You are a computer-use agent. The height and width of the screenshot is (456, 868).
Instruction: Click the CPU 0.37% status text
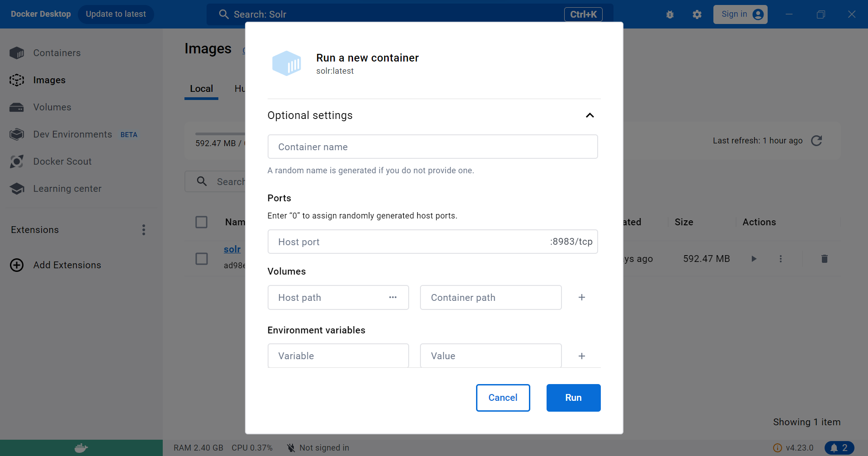(252, 448)
